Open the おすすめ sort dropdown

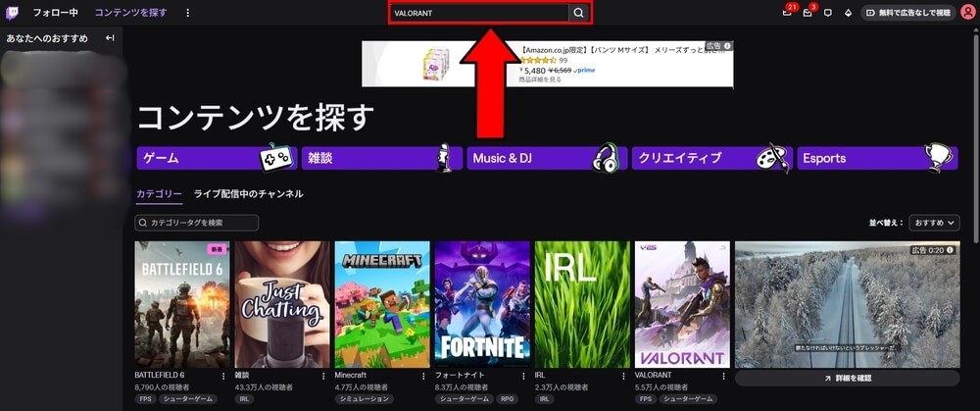[x=934, y=223]
